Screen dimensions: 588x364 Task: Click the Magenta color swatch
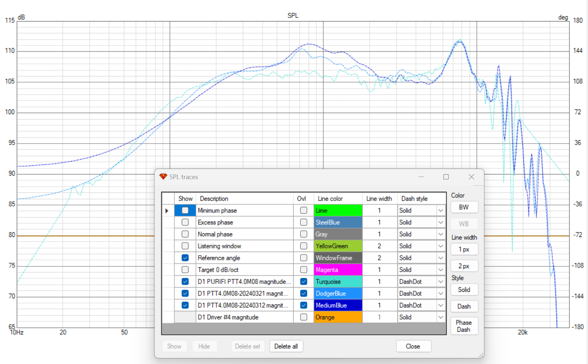tap(338, 270)
